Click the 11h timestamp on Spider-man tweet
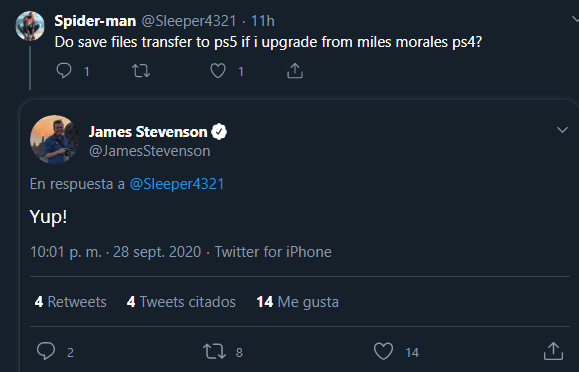 (263, 21)
